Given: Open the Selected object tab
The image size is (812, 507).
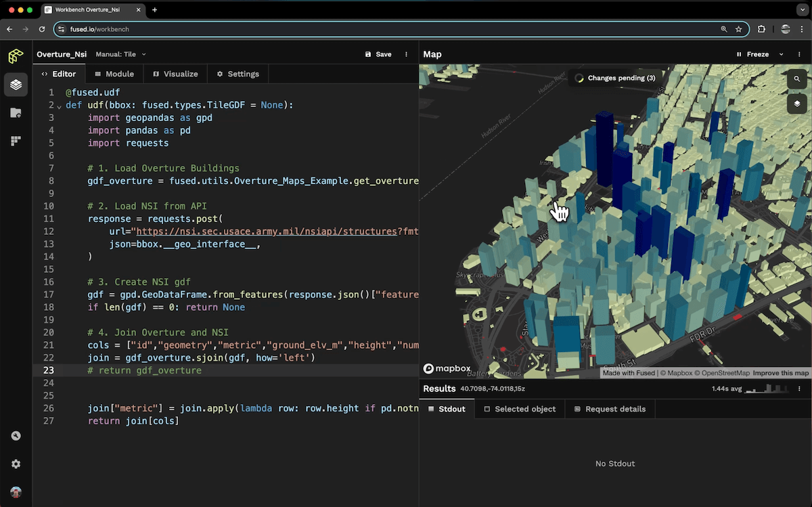Looking at the screenshot, I should click(520, 409).
